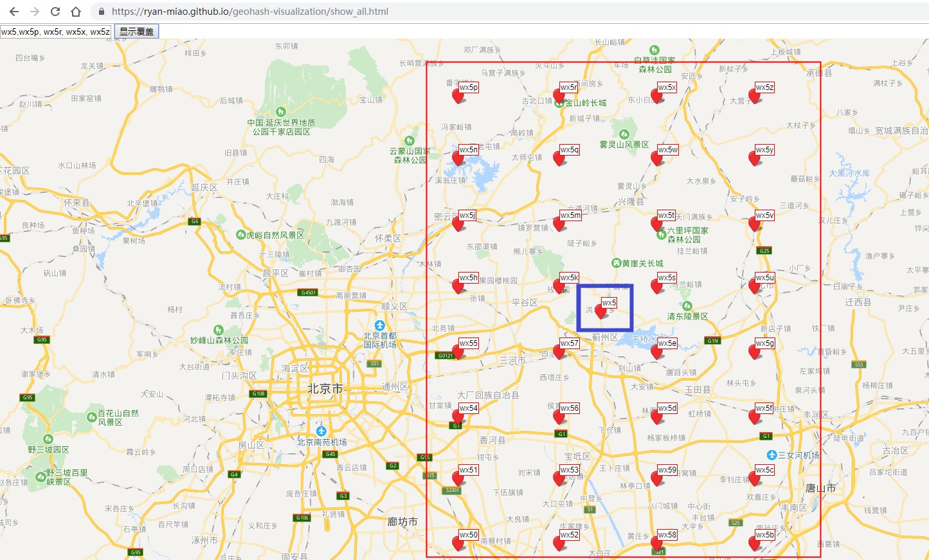
Task: Click the wx59 map marker
Action: tap(657, 479)
